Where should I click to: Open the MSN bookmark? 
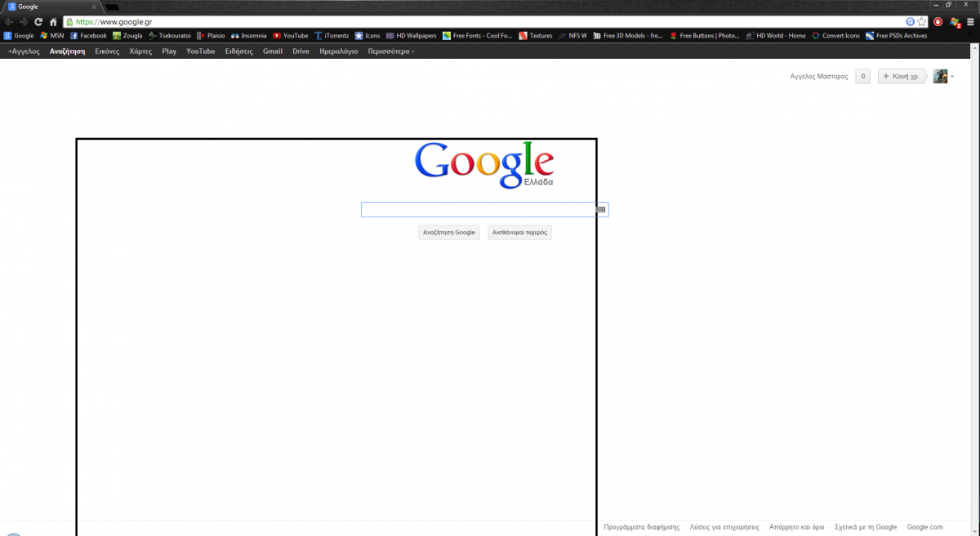(51, 36)
